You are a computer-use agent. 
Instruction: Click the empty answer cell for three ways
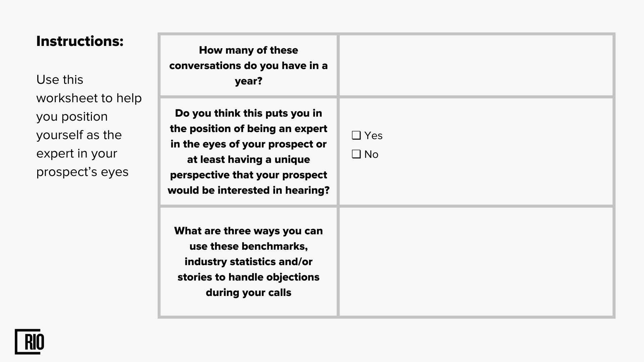(476, 261)
